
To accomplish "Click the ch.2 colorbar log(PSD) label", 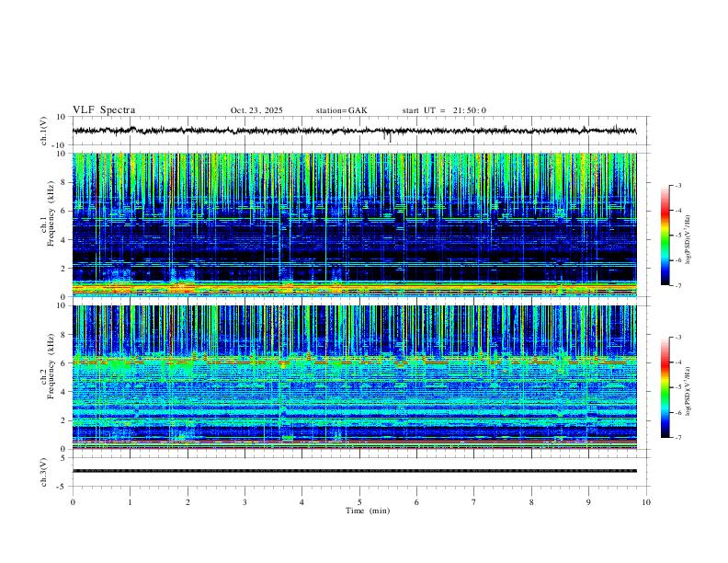I will 688,392.
